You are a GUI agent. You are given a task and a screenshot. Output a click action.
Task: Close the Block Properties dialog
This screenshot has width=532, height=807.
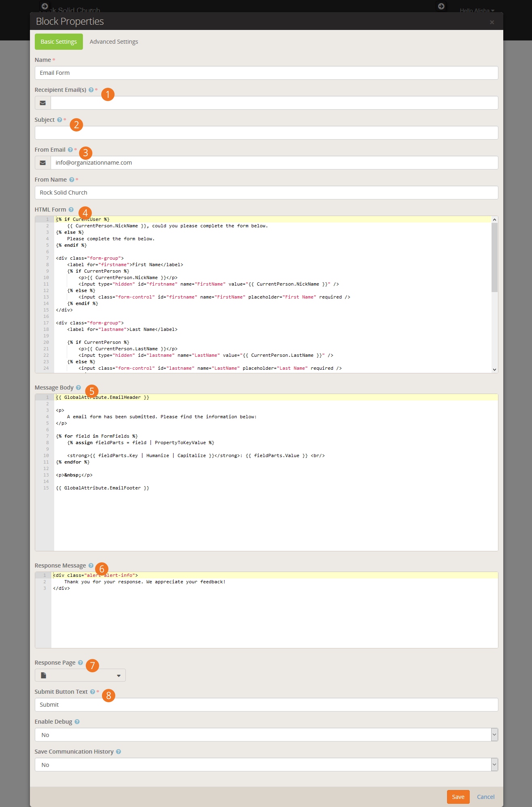tap(492, 22)
